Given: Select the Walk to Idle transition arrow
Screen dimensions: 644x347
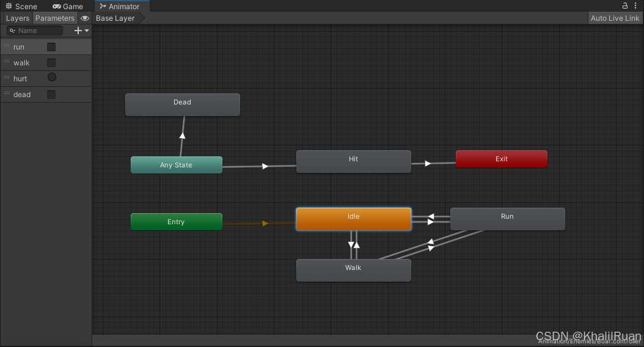Looking at the screenshot, I should [x=356, y=245].
